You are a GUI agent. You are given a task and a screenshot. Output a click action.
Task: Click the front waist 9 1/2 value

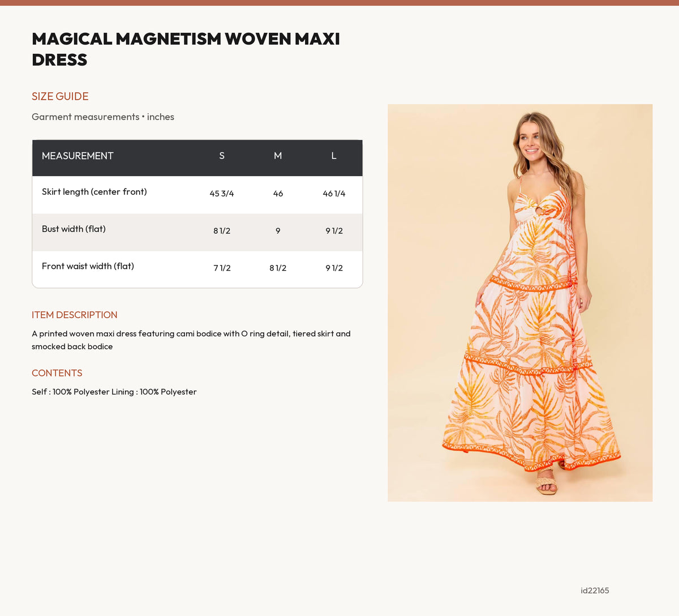point(334,268)
